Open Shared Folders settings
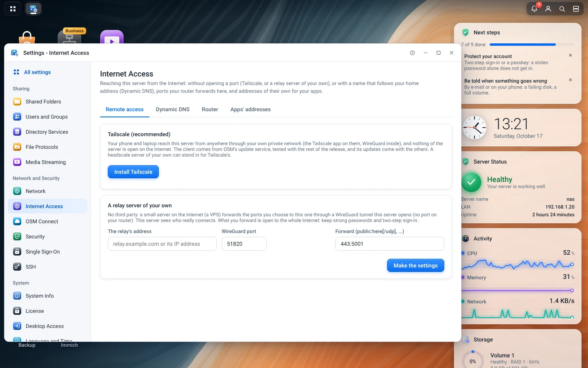This screenshot has width=588, height=368. click(x=47, y=101)
